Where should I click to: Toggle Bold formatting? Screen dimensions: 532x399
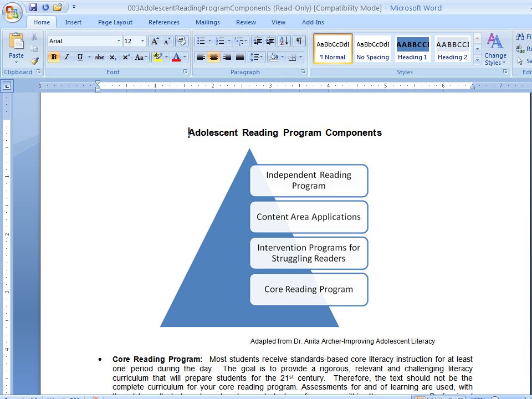(54, 57)
